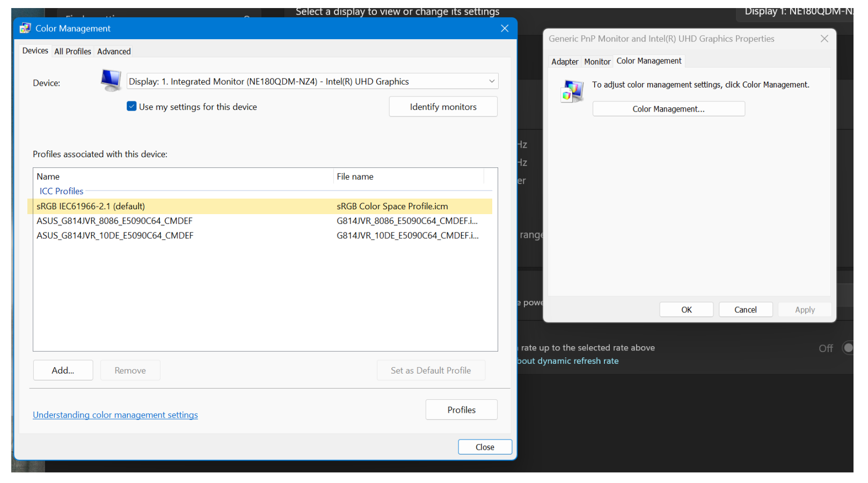The width and height of the screenshot is (868, 483).
Task: Click the color monitor icon in Properties dialog
Action: (572, 91)
